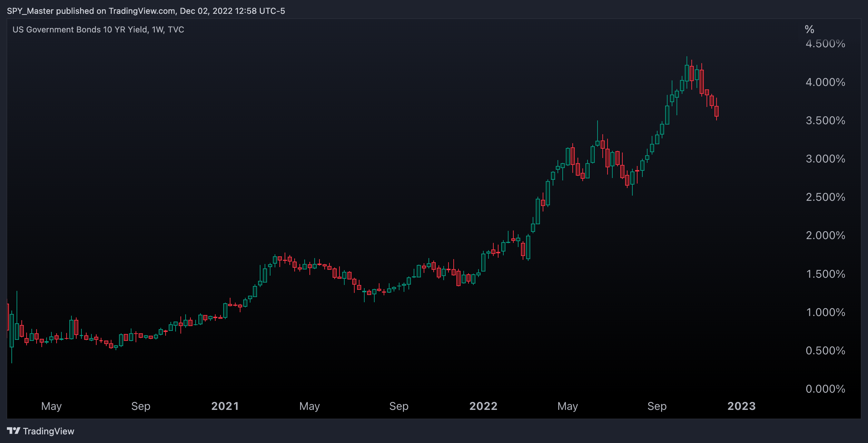The width and height of the screenshot is (868, 443).
Task: Click the 4.000% axis label
Action: [825, 82]
